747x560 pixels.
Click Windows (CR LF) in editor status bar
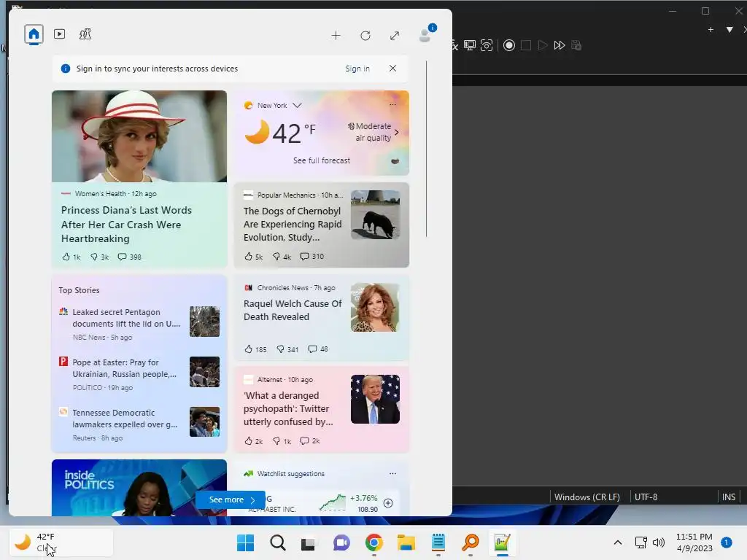587,497
